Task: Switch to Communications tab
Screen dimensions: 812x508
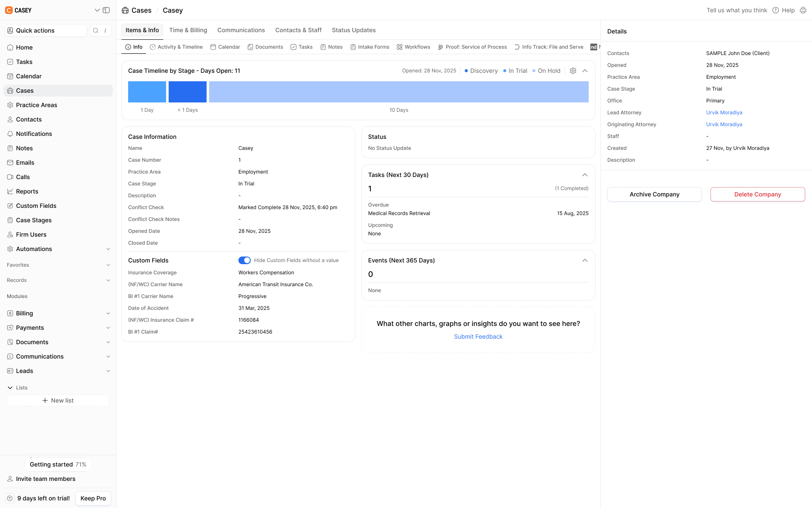Action: click(x=241, y=30)
